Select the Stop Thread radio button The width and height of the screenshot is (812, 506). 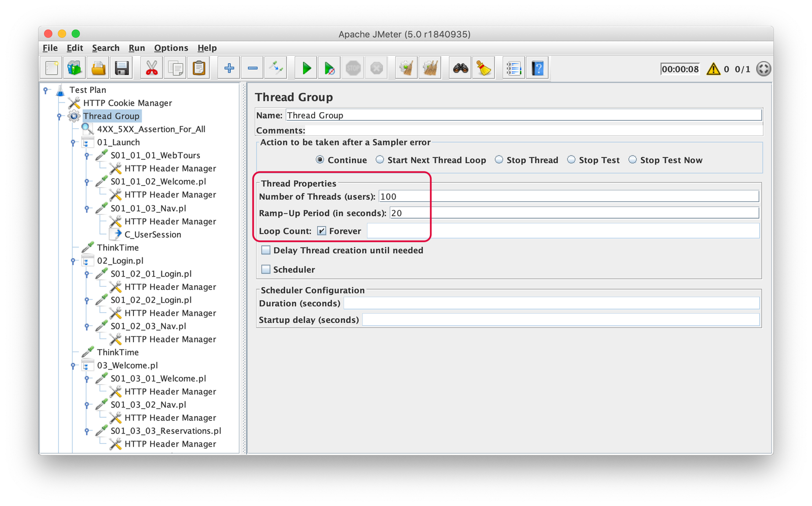pyautogui.click(x=499, y=160)
